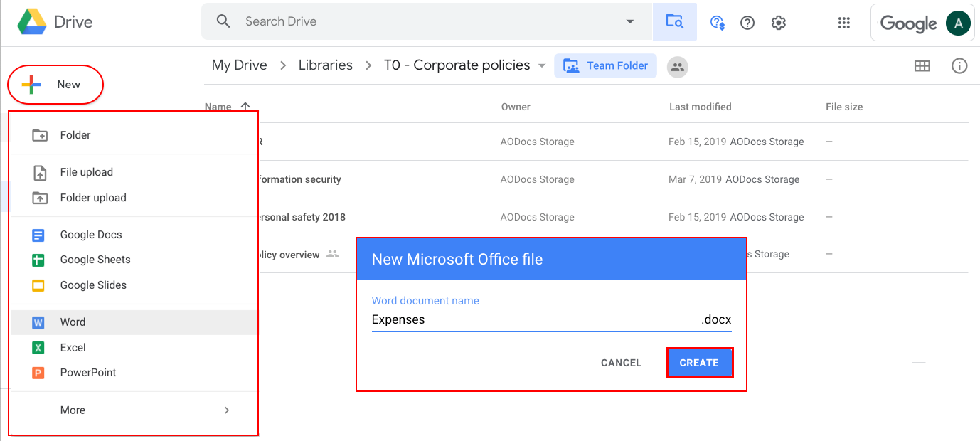The image size is (980, 441).
Task: Click the search magnifier icon
Action: click(223, 21)
